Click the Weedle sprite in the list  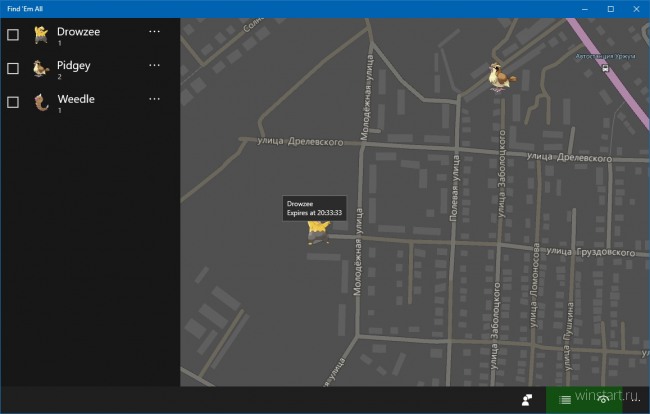pos(41,102)
